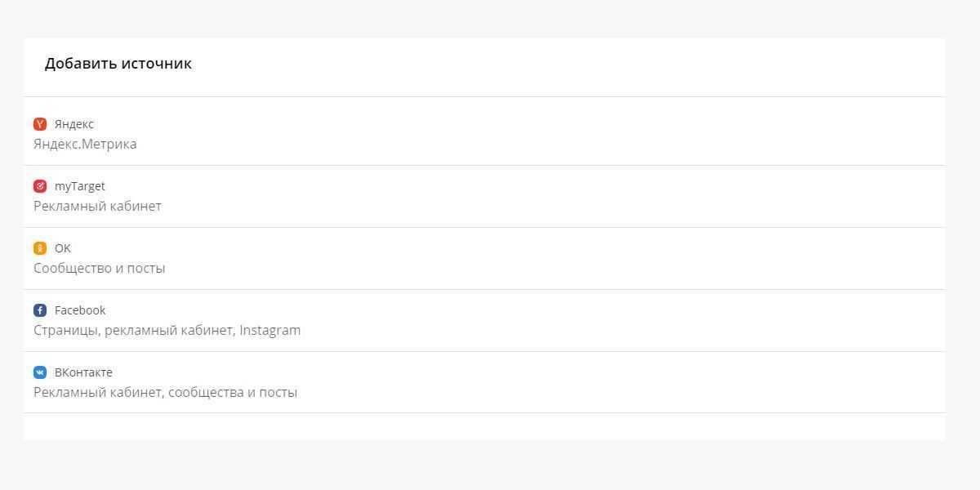
Task: Select the ВКонтакте source name
Action: [x=83, y=372]
